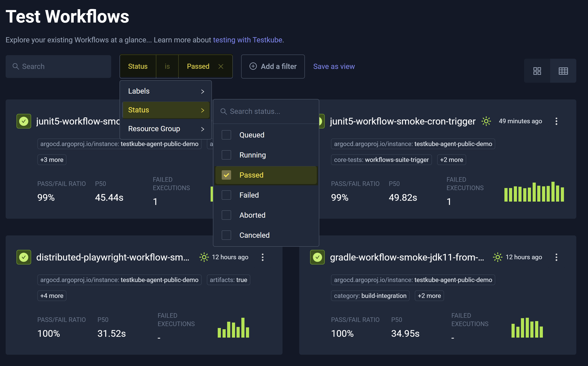Open kebab menu on junit5-workflow-smoke-cron-trigger
The width and height of the screenshot is (588, 366).
pyautogui.click(x=556, y=121)
